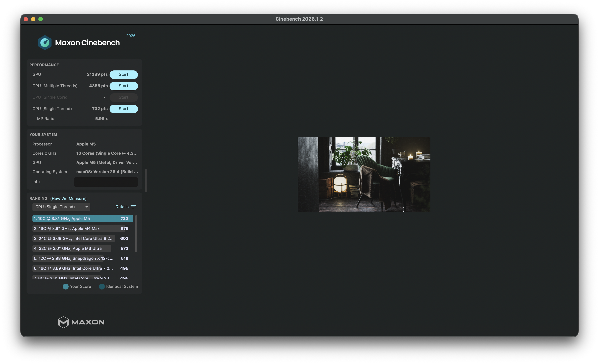The height and width of the screenshot is (364, 599).
Task: Click the ranking dropdown arrow
Action: pos(86,207)
